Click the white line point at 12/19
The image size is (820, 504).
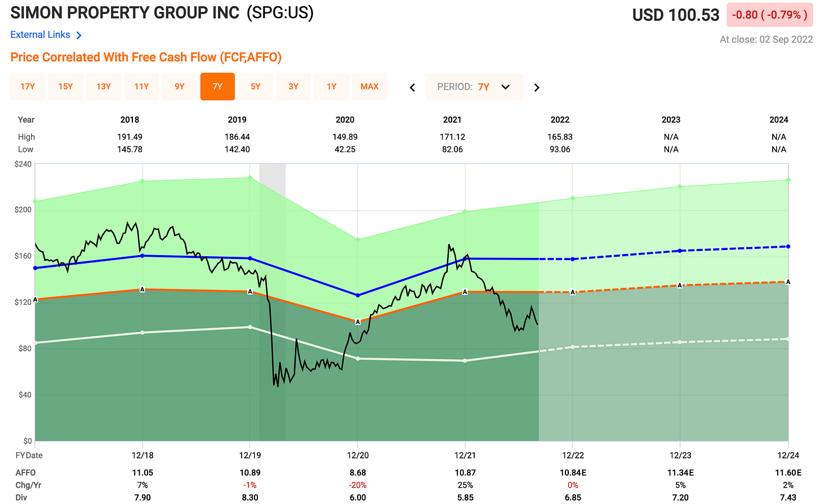click(x=250, y=327)
